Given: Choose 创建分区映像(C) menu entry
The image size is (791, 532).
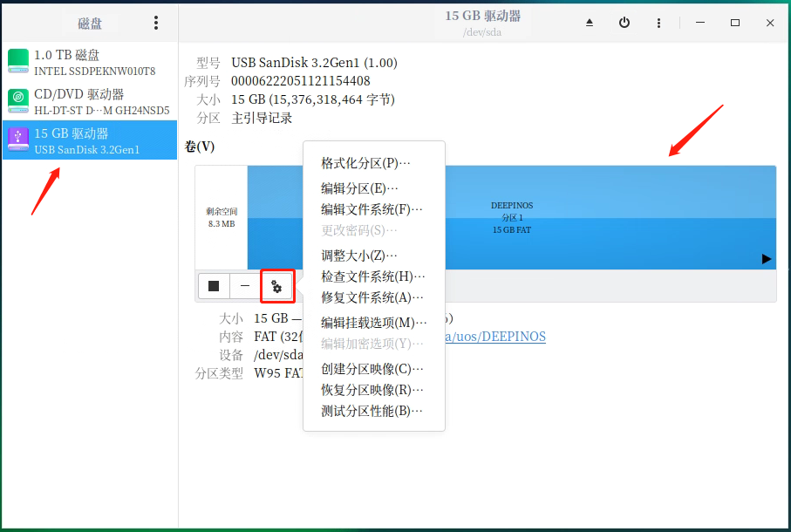Looking at the screenshot, I should pos(372,369).
